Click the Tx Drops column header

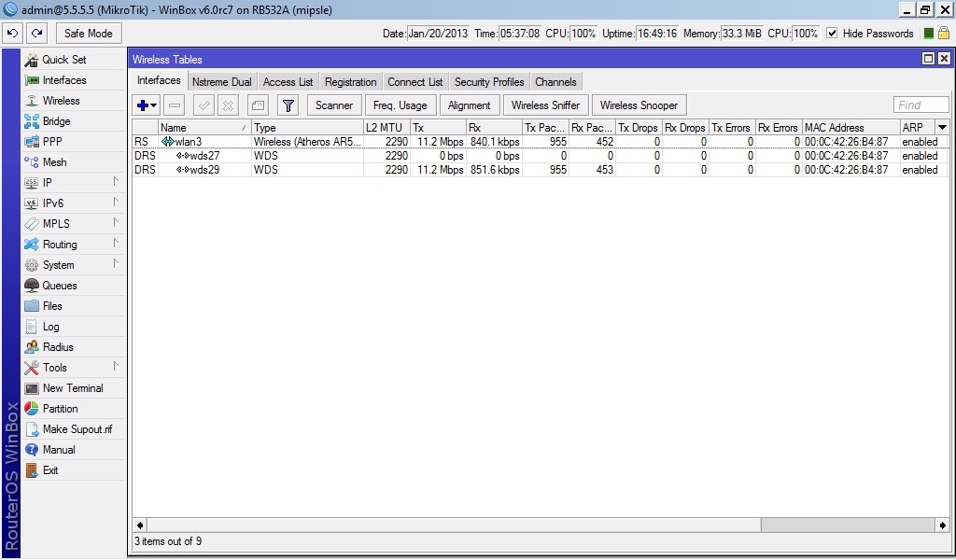coord(639,128)
